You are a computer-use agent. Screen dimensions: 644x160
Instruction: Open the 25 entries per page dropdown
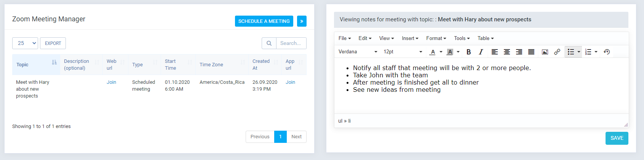click(25, 43)
